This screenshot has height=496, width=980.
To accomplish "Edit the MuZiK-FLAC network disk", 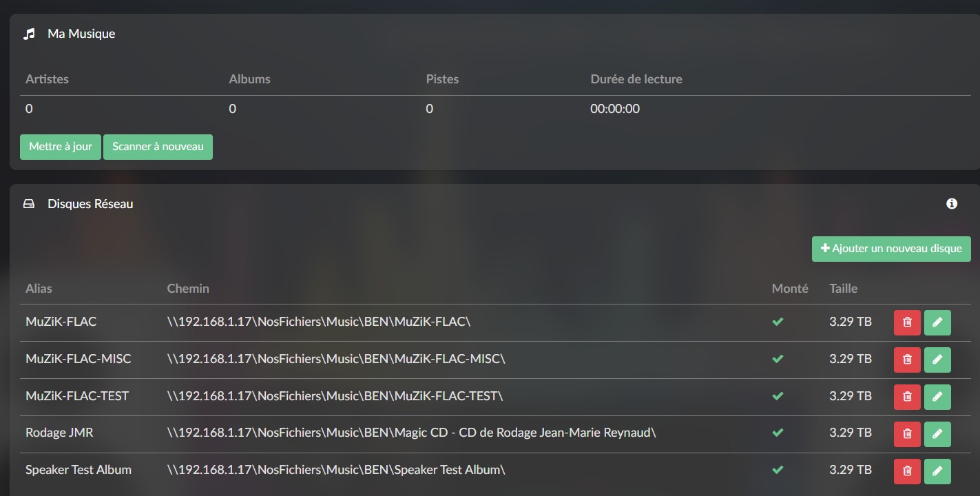I will (937, 322).
